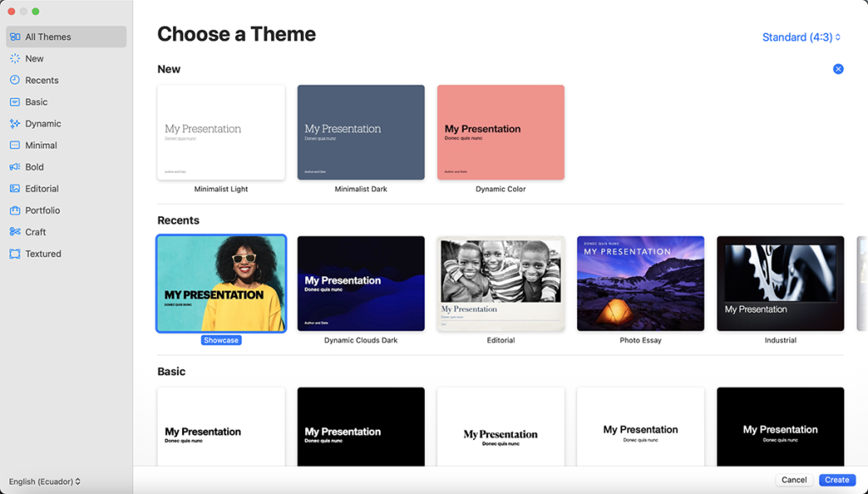The height and width of the screenshot is (494, 868).
Task: Click the Dynamic category icon
Action: [14, 124]
